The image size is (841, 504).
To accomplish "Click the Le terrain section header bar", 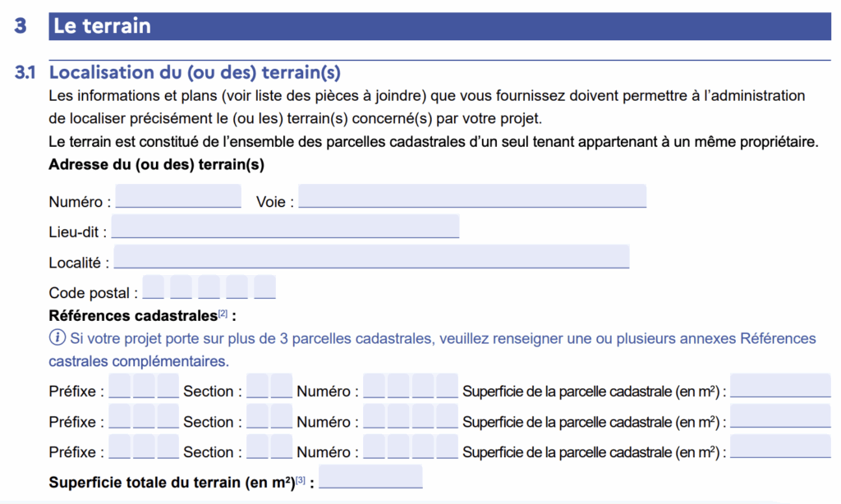I will coord(440,26).
